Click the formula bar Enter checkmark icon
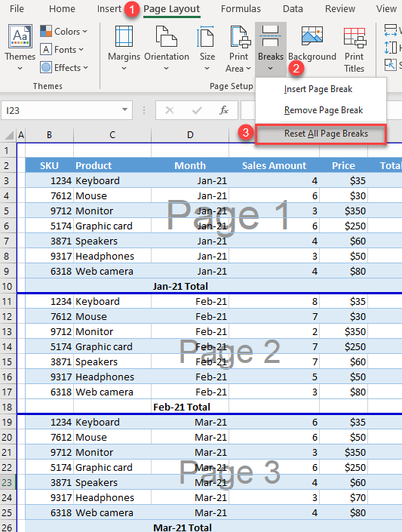This screenshot has height=532, width=402. point(197,110)
